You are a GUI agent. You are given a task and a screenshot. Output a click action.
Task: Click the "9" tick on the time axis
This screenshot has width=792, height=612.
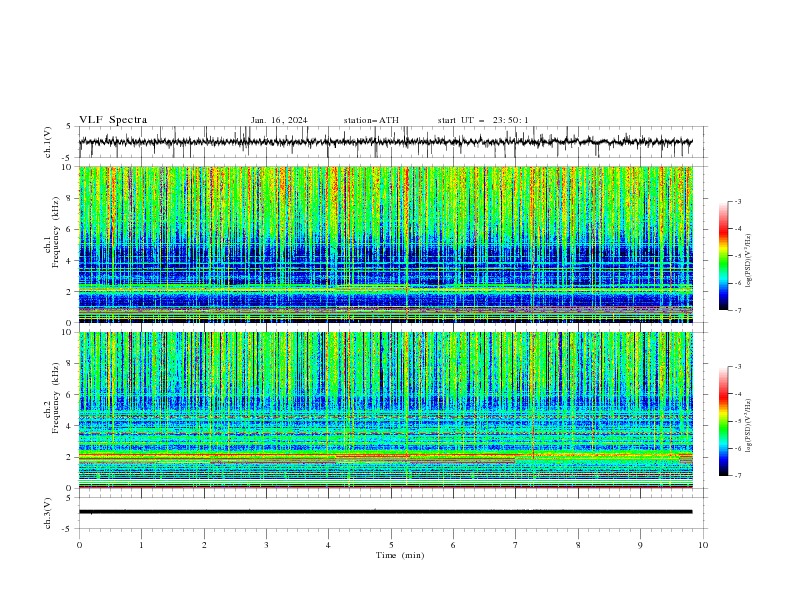click(640, 545)
